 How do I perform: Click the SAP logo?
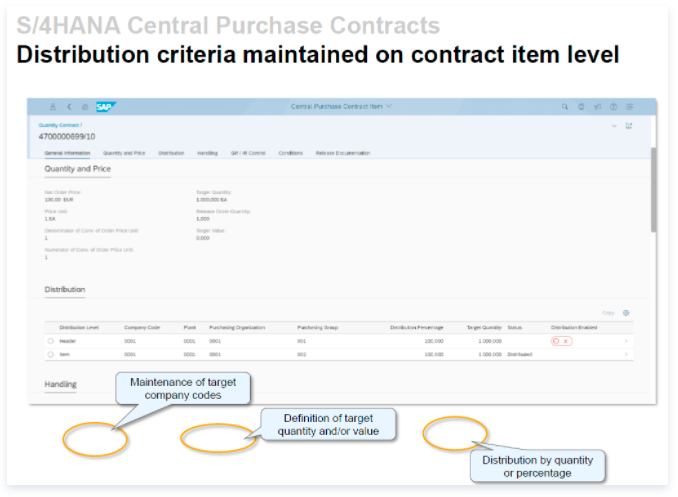pos(105,106)
